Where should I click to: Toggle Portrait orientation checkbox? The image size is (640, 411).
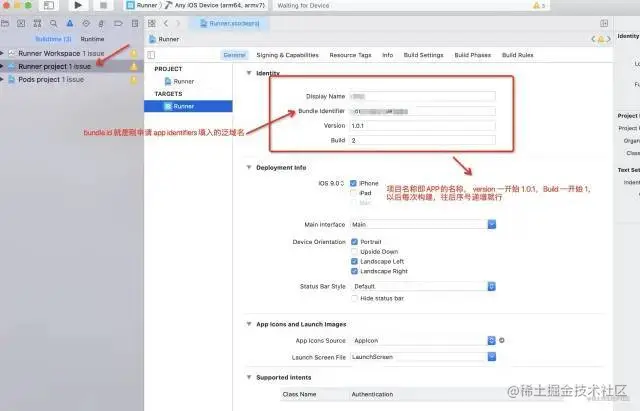click(x=354, y=242)
